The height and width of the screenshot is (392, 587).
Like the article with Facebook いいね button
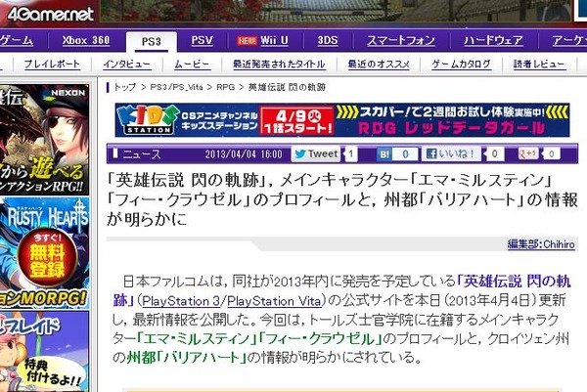tap(451, 153)
